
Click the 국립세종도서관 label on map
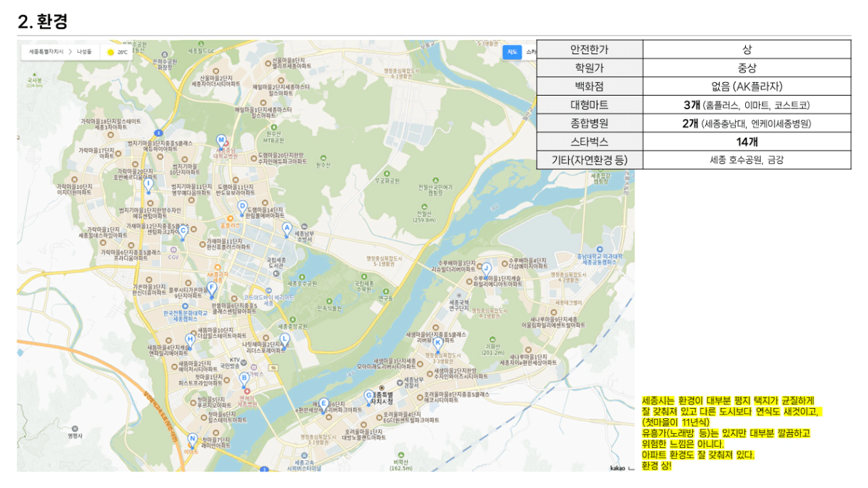(x=276, y=263)
